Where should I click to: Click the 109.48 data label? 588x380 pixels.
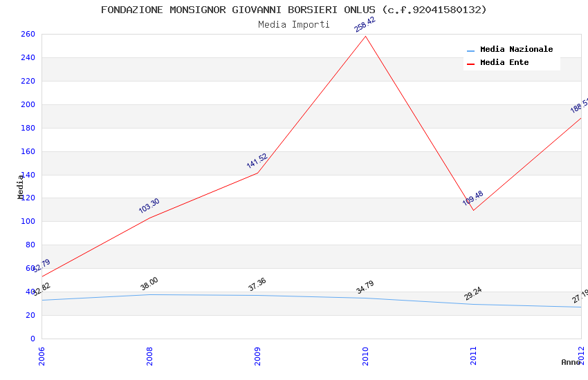(x=472, y=198)
